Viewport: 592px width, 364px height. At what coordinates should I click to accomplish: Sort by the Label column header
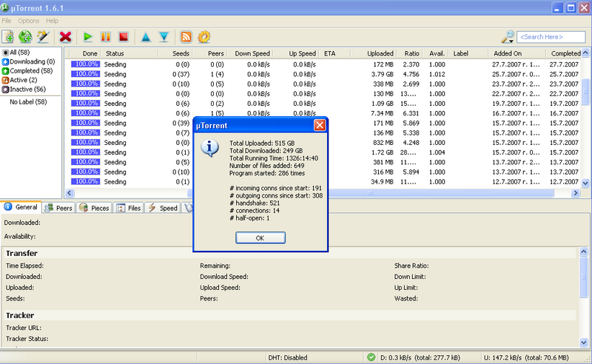[x=468, y=53]
